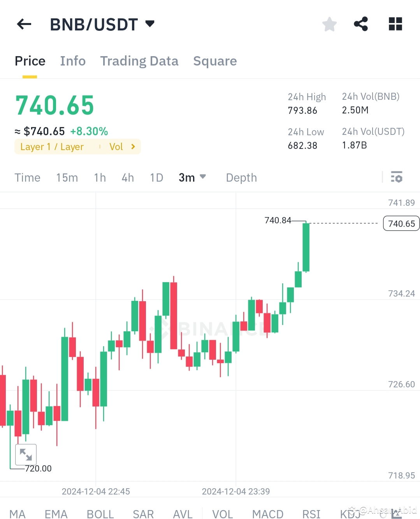Enable the VOL indicator

click(x=223, y=514)
